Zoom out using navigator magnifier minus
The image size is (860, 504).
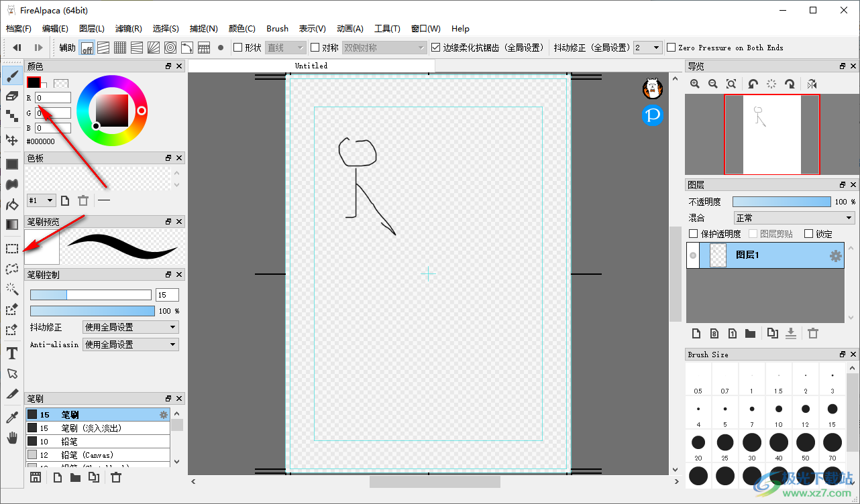pos(713,84)
